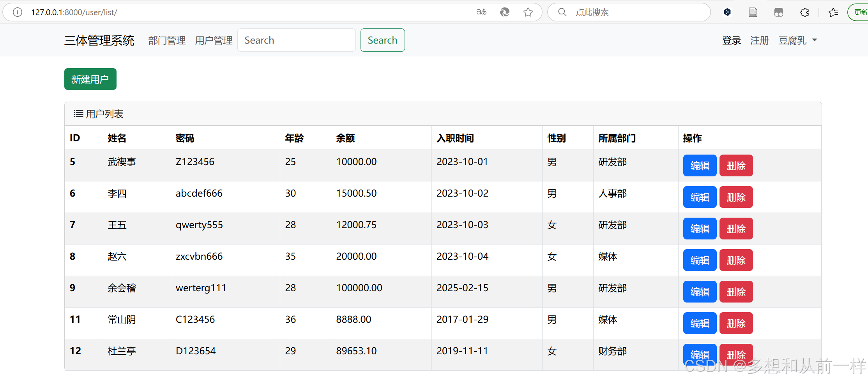The width and height of the screenshot is (868, 380).
Task: Open the document reader extension icon
Action: [753, 12]
